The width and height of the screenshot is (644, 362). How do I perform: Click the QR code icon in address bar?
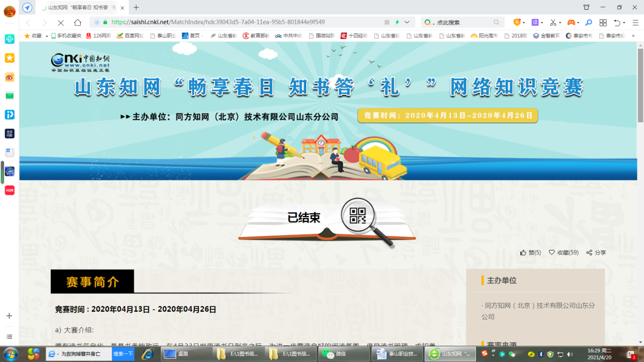tap(387, 22)
